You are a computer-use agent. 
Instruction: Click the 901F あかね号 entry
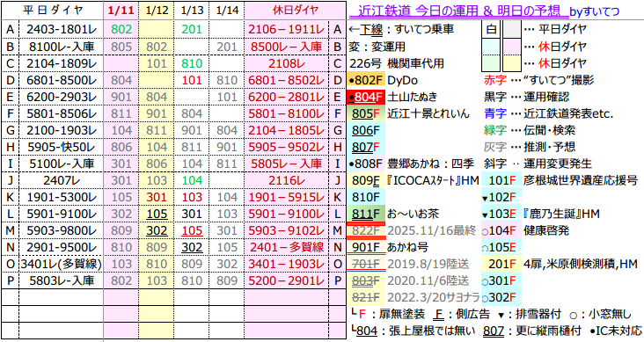click(388, 247)
